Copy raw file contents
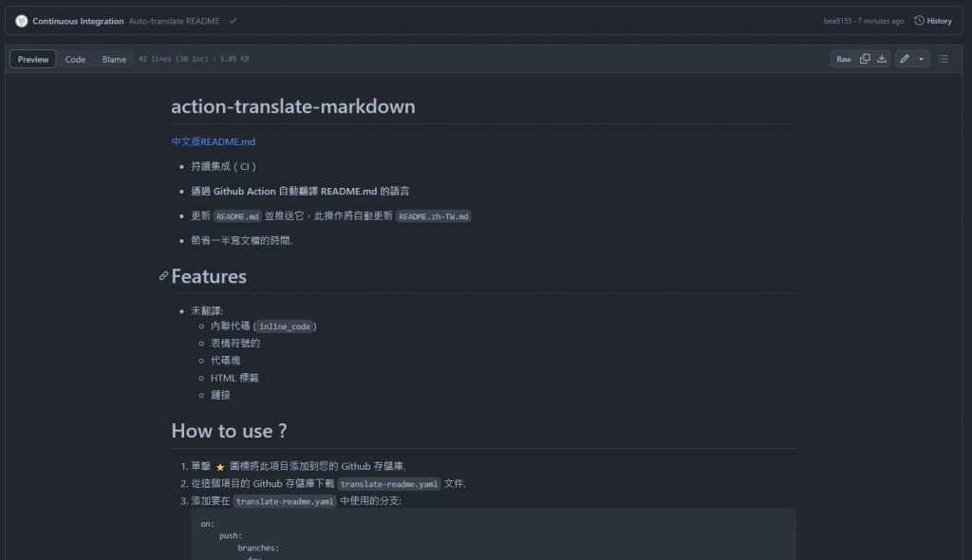972x560 pixels. click(x=865, y=59)
